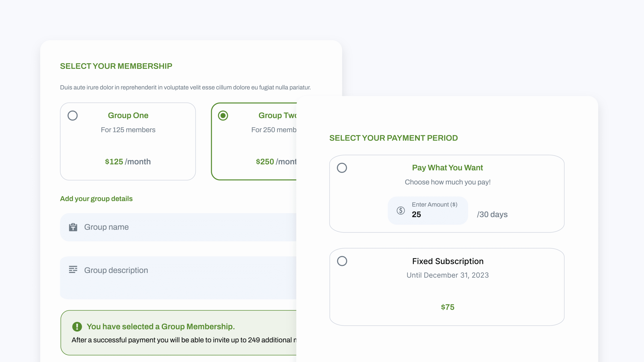Click the Group Membership selected notice text

tap(160, 327)
